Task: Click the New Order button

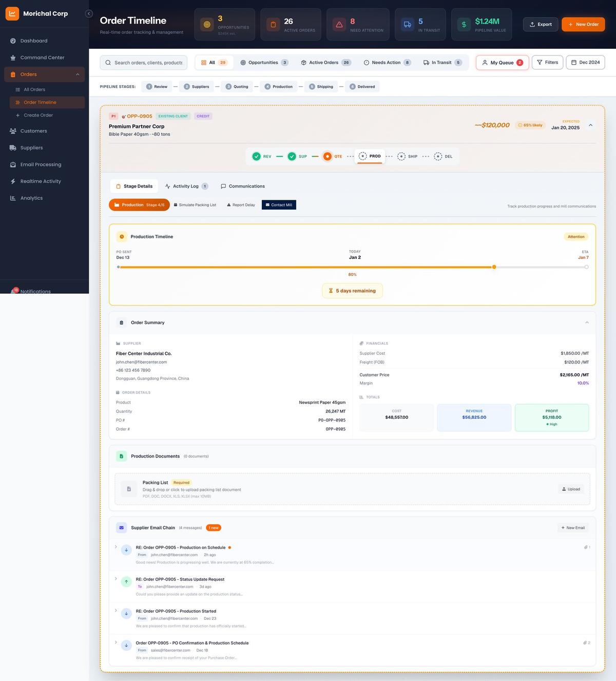Action: click(583, 24)
